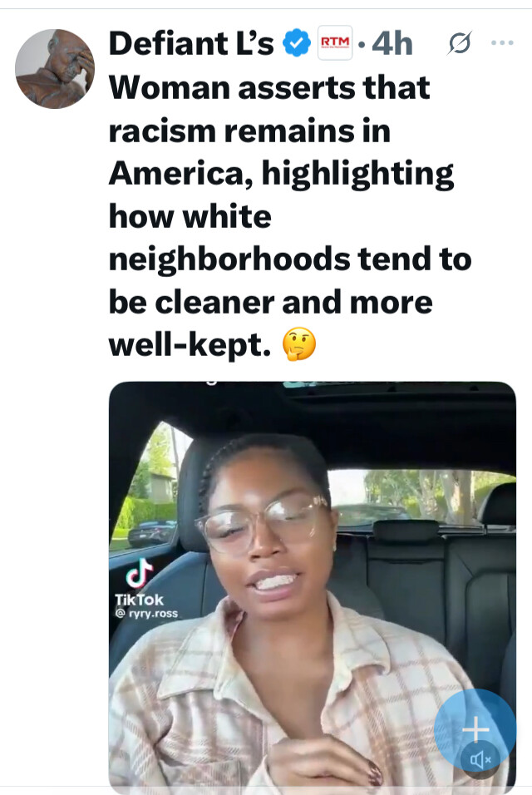Open the three-dot more options menu
The height and width of the screenshot is (795, 532).
tap(502, 43)
